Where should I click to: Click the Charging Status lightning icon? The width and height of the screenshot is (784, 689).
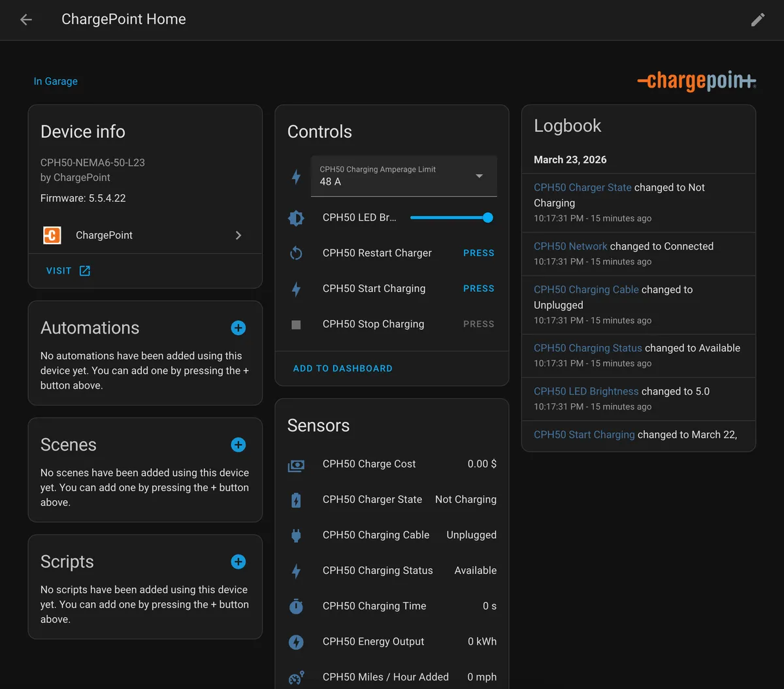pos(296,570)
